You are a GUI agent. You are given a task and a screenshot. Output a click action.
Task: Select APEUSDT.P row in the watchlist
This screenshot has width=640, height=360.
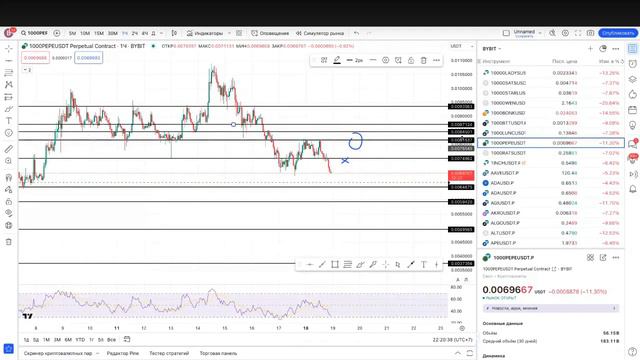tap(551, 243)
